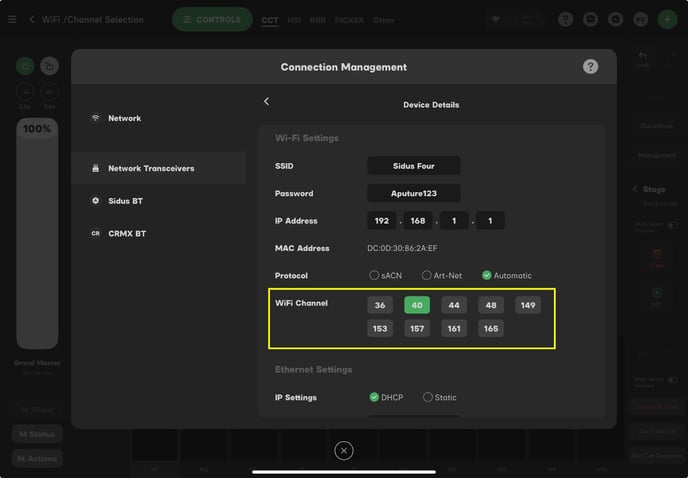Open Connection Management help question mark
This screenshot has height=478, width=688.
click(590, 67)
